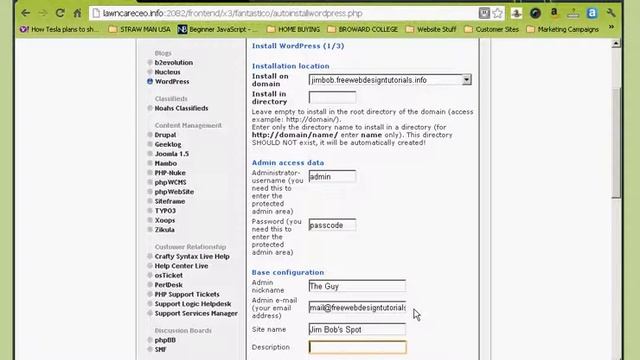Open Noahs Classifieds installer link

(x=181, y=108)
